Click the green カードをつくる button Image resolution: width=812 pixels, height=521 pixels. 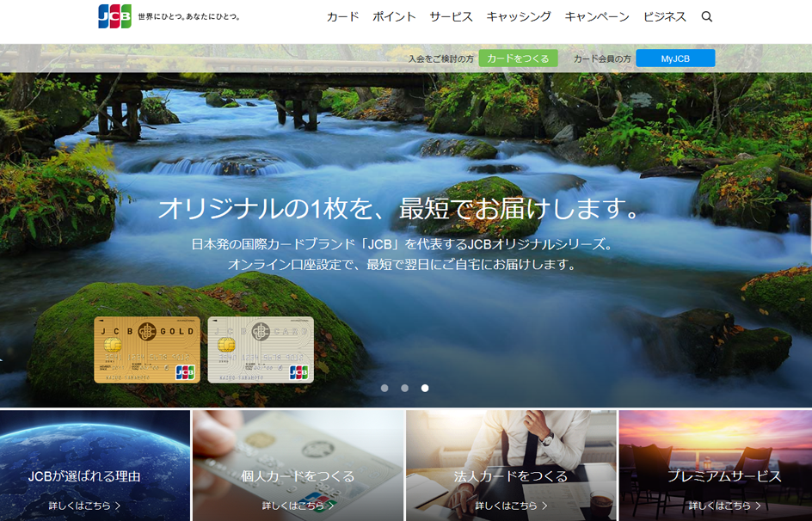point(518,58)
